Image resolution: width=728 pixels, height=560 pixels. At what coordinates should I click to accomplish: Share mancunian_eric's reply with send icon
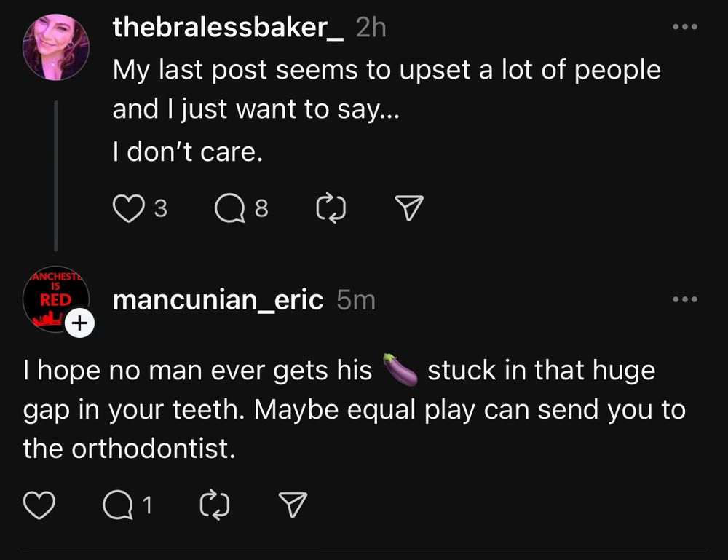(293, 504)
